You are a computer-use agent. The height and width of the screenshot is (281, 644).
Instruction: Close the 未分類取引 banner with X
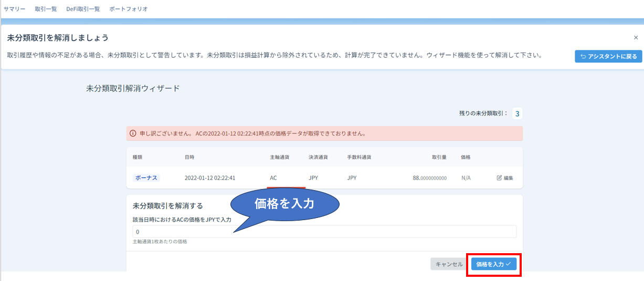(636, 37)
